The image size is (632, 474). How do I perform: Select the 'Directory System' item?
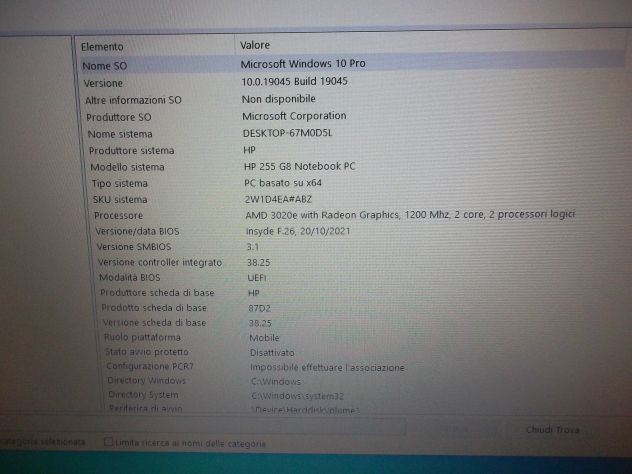(143, 395)
